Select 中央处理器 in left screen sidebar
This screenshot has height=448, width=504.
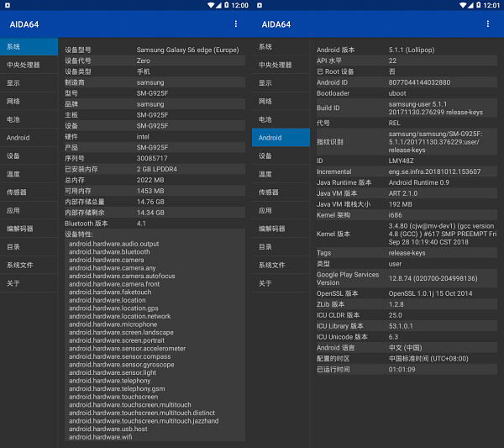[29, 65]
